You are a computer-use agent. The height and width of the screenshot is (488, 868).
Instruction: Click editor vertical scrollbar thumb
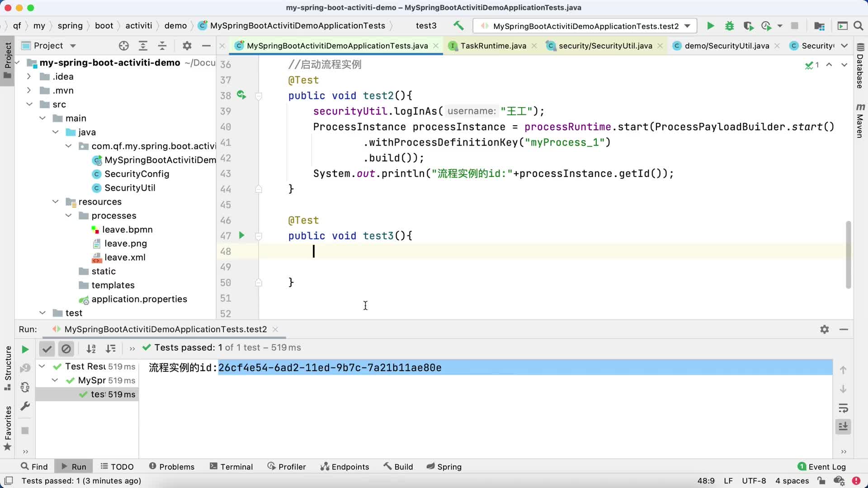point(848,255)
